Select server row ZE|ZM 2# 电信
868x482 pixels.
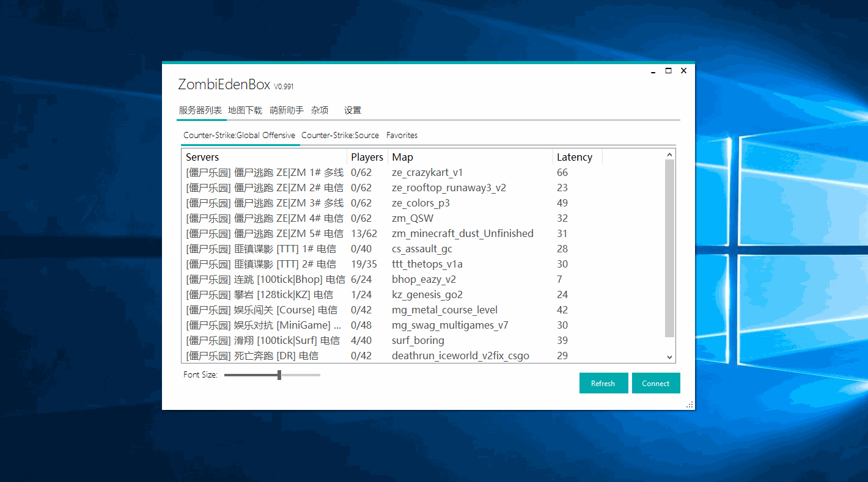423,188
